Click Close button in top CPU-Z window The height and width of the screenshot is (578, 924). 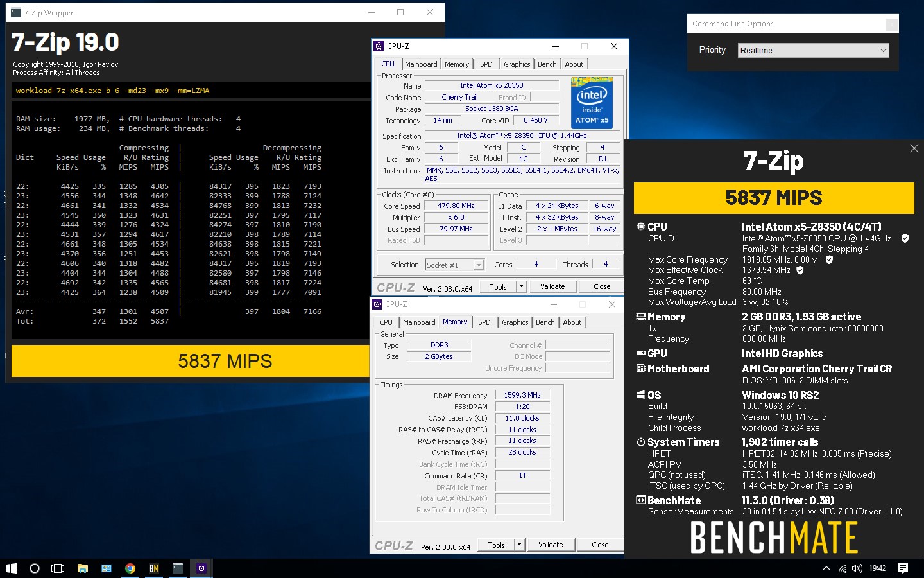coord(602,286)
